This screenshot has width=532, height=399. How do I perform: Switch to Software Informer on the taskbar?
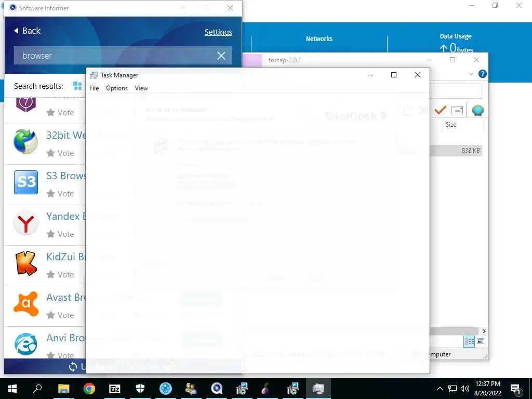click(217, 389)
